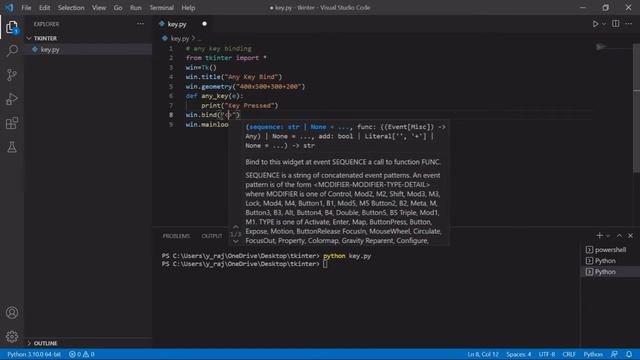Viewport: 640px width, 360px height.
Task: Click the EXPLORER panel title
Action: [x=46, y=24]
